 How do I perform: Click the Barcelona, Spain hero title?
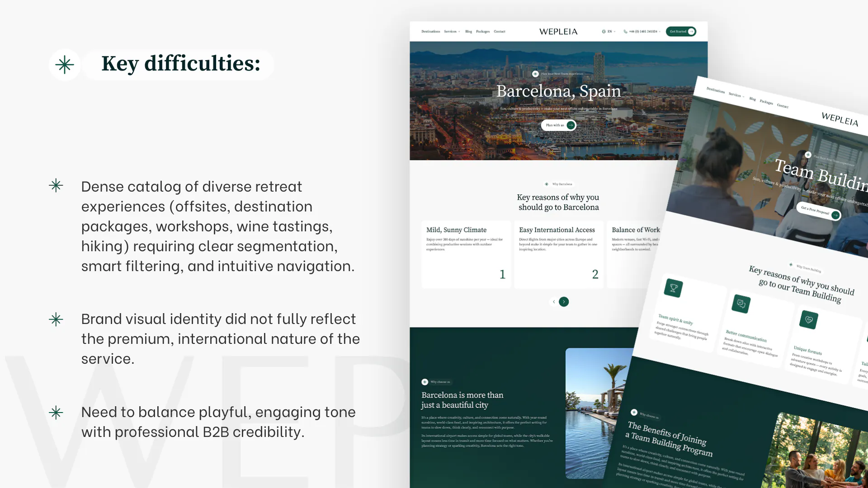tap(558, 91)
